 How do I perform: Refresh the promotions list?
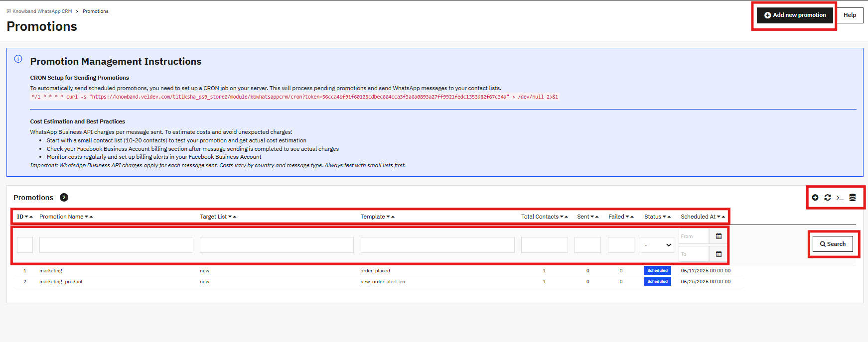coord(828,198)
